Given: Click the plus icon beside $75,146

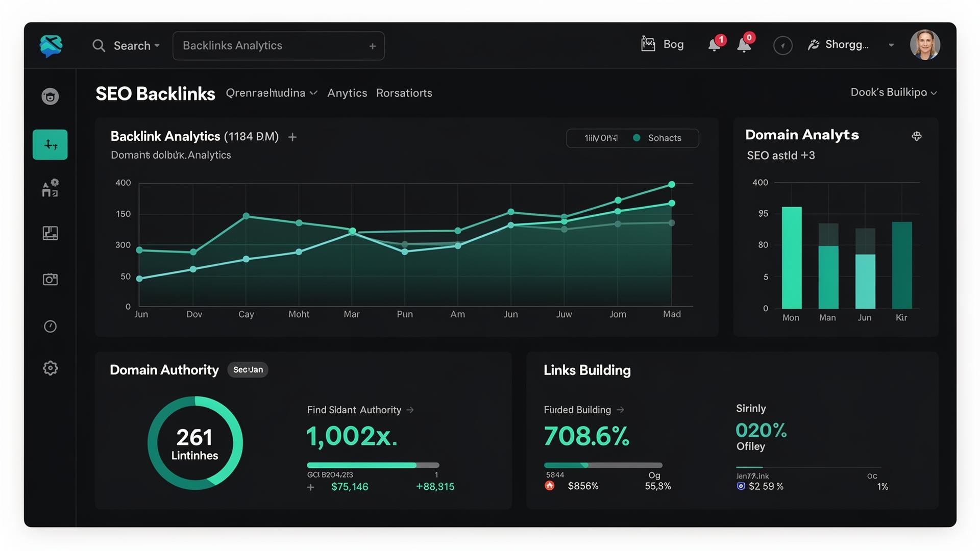Looking at the screenshot, I should [x=310, y=487].
